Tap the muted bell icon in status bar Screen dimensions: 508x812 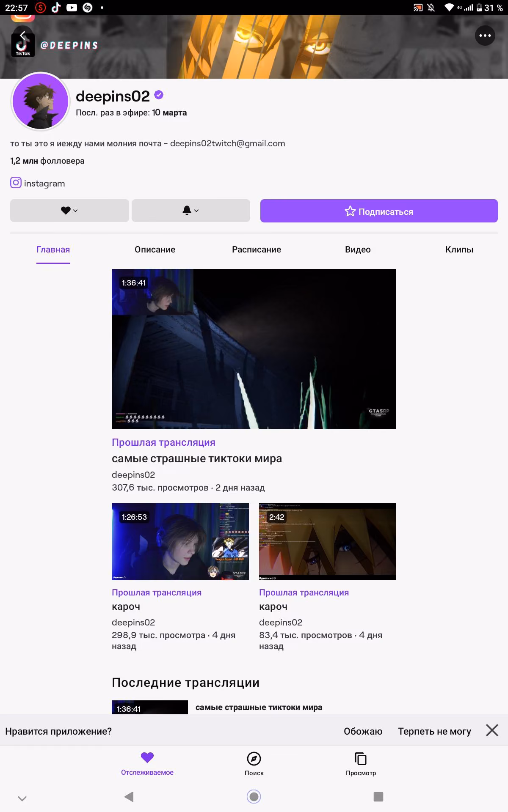coord(431,8)
